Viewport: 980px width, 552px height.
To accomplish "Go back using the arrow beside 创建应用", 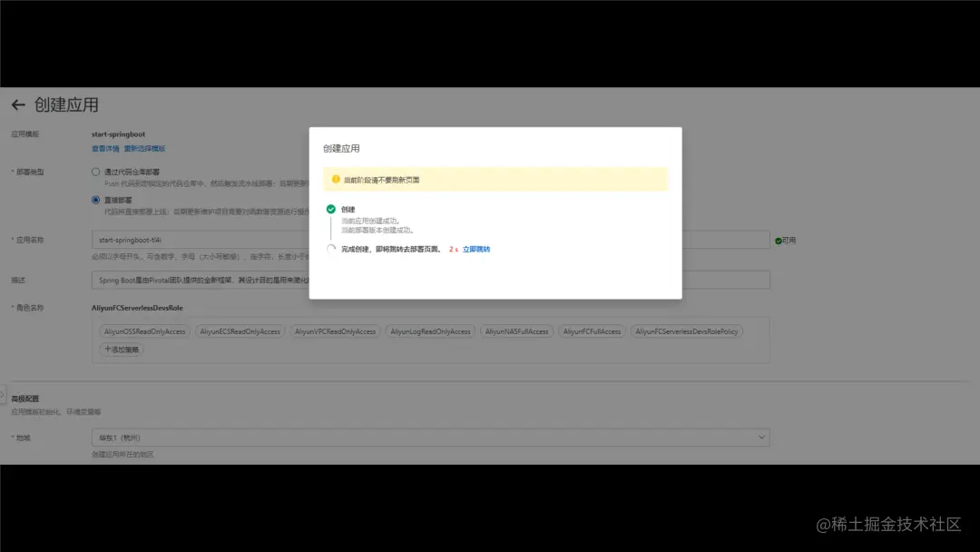I will [x=18, y=105].
